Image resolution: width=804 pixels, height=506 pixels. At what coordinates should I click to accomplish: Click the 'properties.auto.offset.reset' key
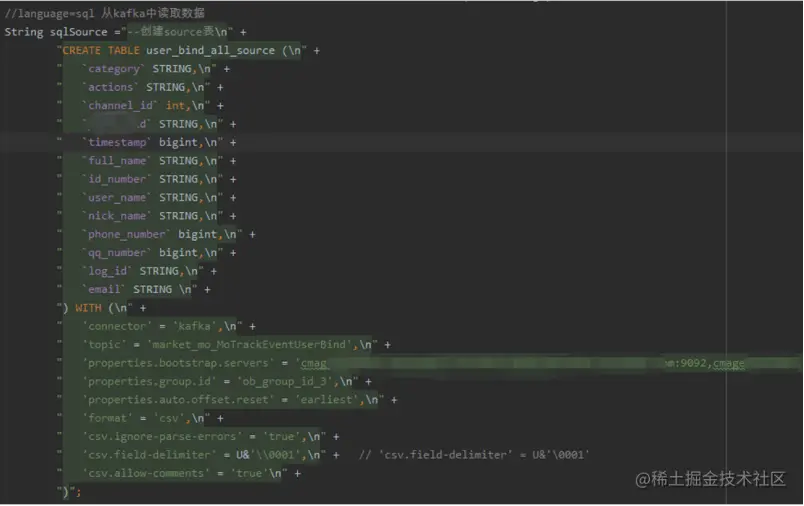178,399
